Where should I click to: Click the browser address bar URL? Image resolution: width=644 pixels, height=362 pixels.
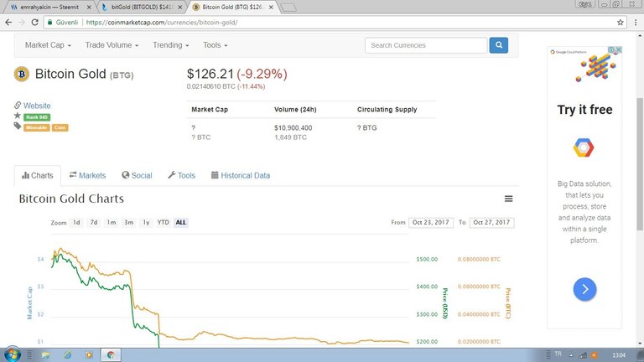point(161,23)
